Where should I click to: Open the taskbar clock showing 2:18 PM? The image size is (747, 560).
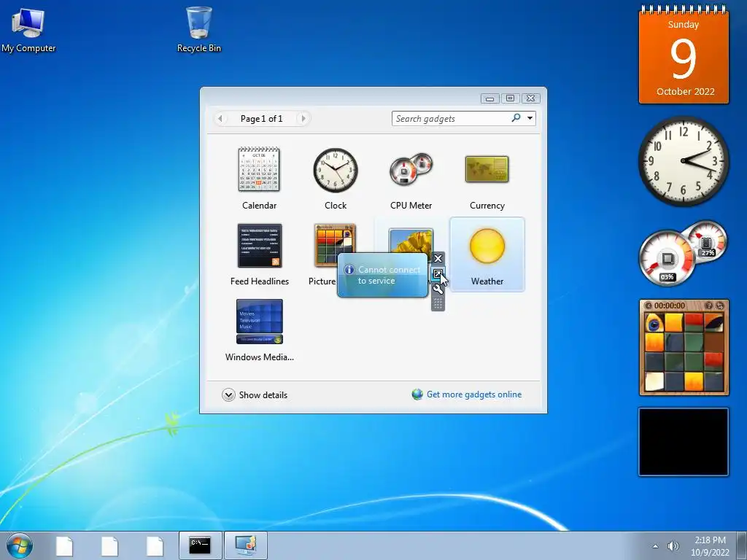pyautogui.click(x=710, y=546)
